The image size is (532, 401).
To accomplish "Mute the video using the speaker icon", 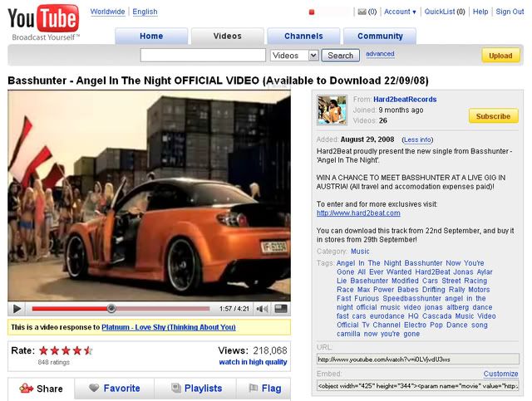I will [263, 309].
